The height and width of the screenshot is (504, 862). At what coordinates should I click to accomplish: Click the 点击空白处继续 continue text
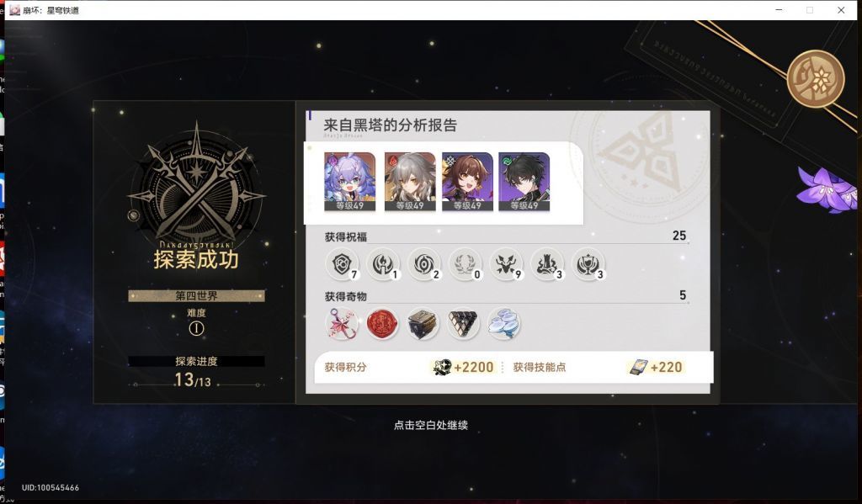[x=431, y=425]
